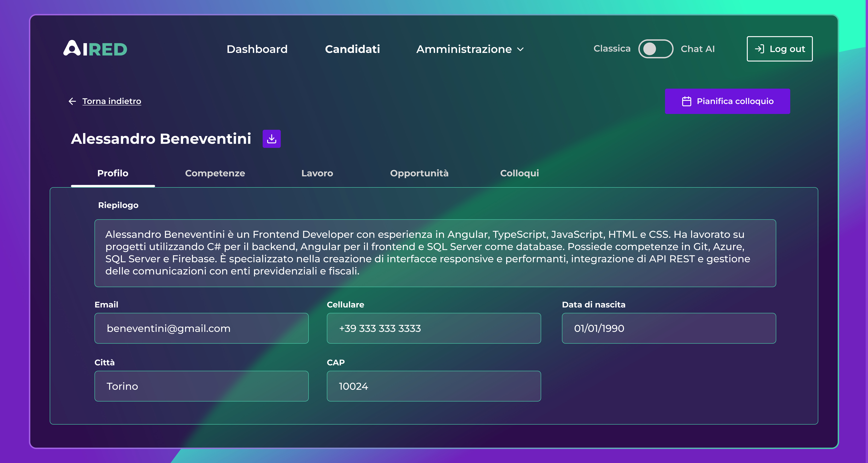Click the CAP field containing 10024

pos(434,386)
